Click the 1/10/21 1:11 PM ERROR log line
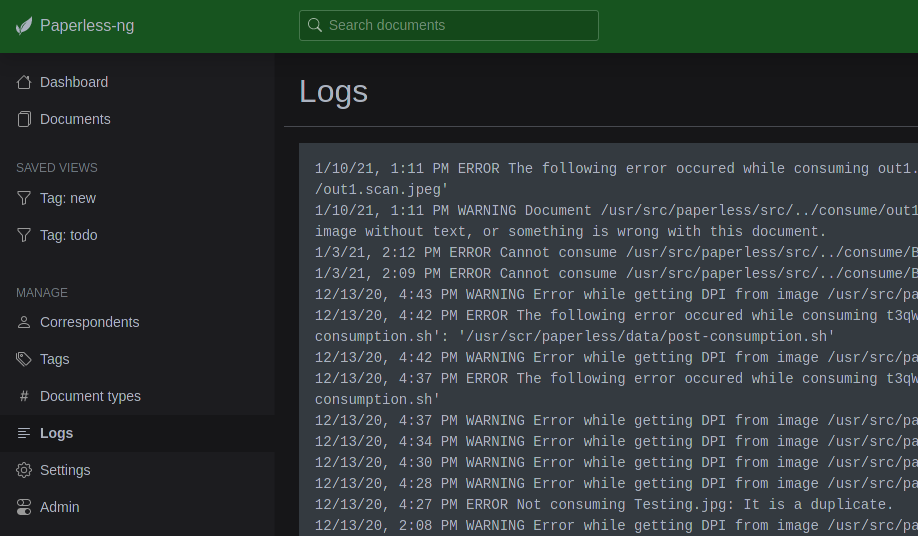Screen dimensions: 918x536 pos(616,169)
